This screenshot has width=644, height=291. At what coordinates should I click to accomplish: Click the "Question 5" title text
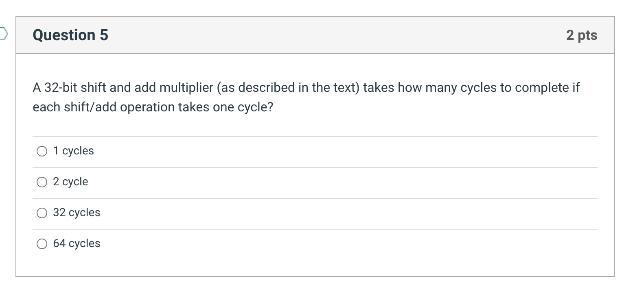70,35
